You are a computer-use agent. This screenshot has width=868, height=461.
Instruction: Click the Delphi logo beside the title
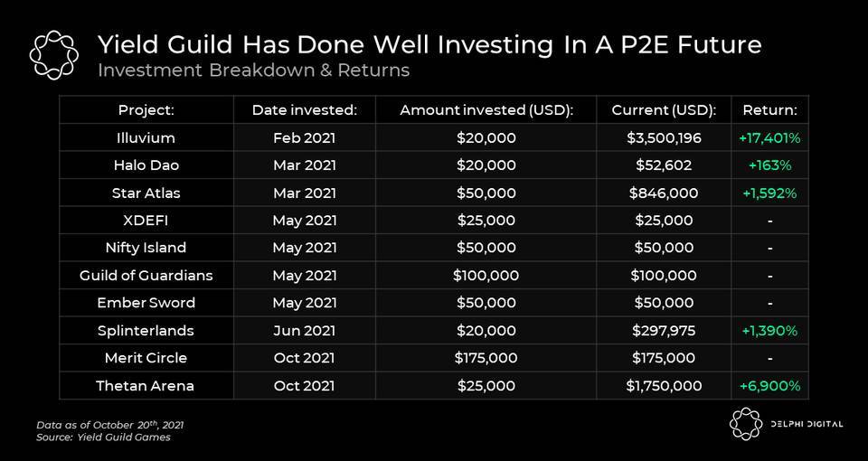(x=55, y=54)
